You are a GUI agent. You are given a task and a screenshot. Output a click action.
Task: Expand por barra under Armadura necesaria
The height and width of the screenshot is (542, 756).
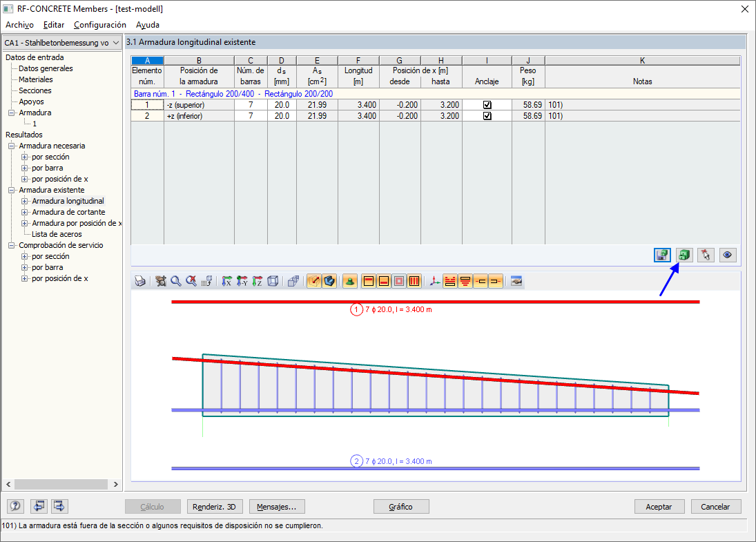[24, 168]
